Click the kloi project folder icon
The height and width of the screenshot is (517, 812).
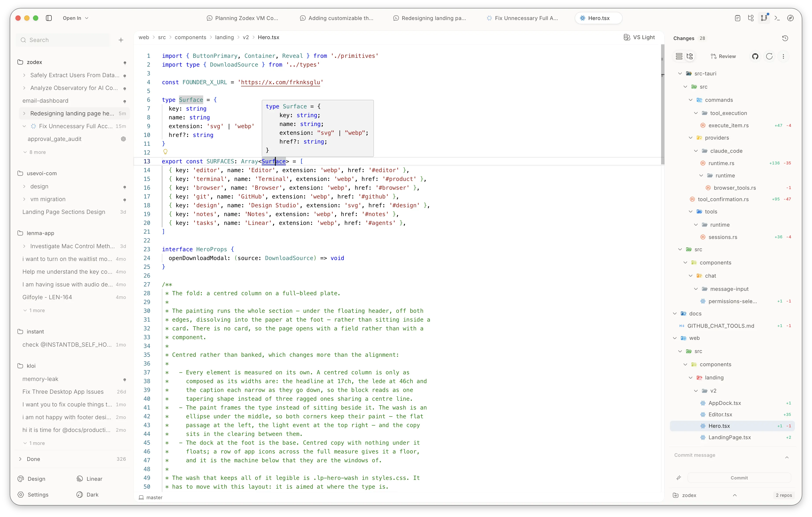20,366
